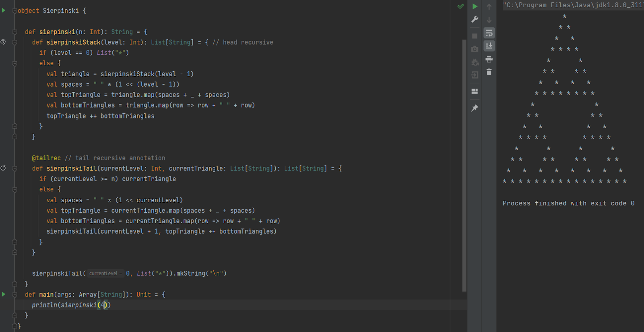Click the 'if (level == 0)' condition line

[84, 53]
